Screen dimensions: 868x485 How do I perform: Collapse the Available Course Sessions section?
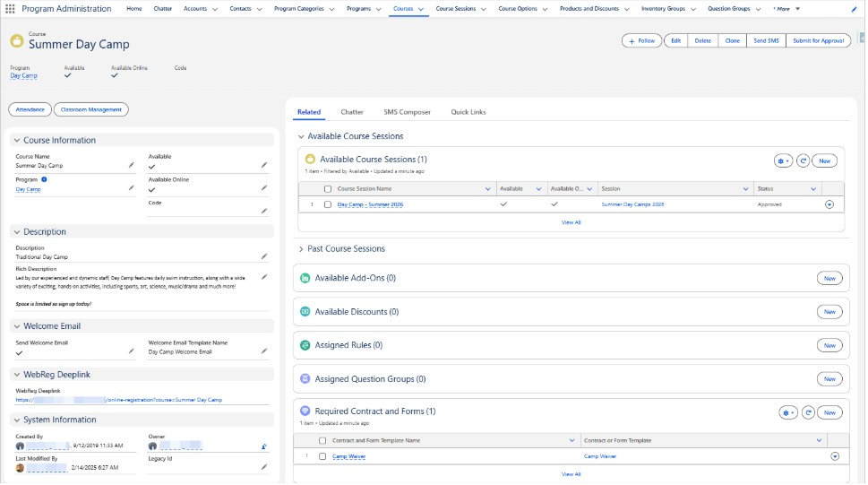pos(301,136)
